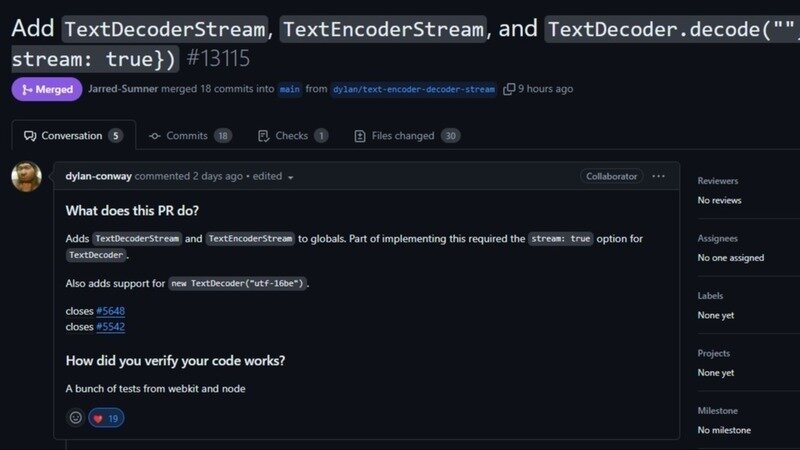
Task: Click the dylan-conway author name
Action: 98,176
